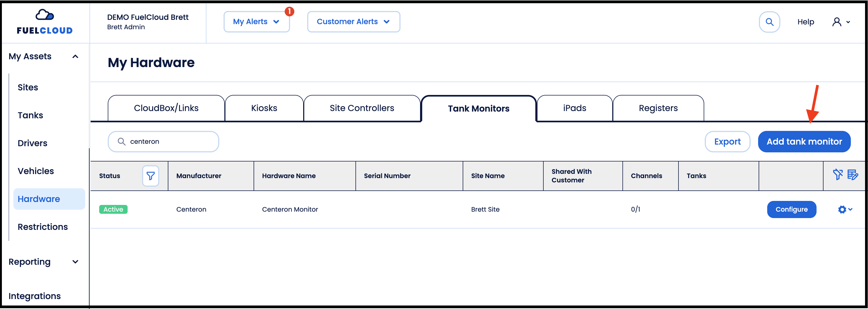The image size is (868, 309).
Task: Expand the Customer Alerts dropdown
Action: coord(354,22)
